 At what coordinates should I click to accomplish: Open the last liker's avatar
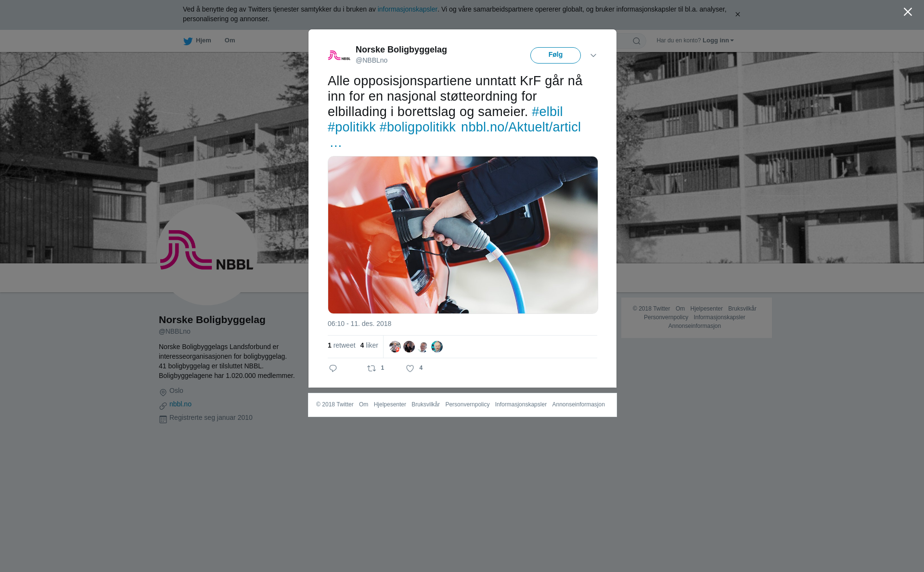[x=437, y=347]
